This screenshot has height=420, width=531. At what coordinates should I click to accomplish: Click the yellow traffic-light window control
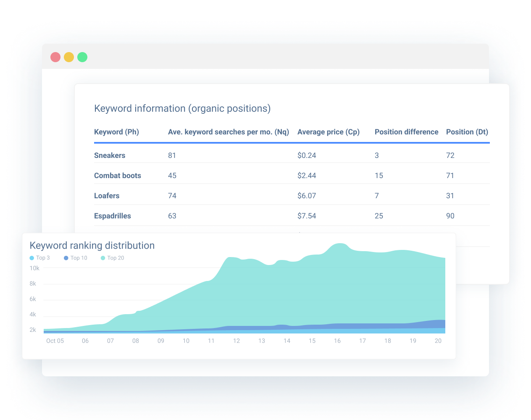click(69, 57)
